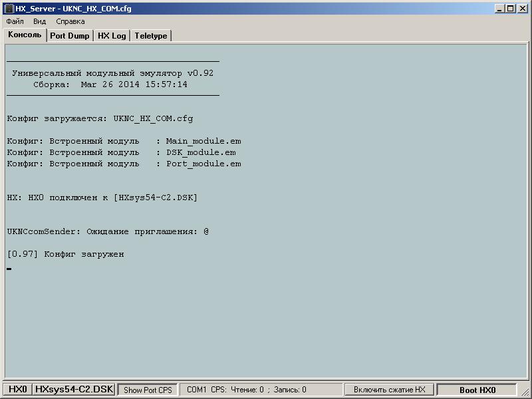Click the window title bar text UKNC_HX_COM.cfg
Viewport: 532px width, 399px height.
click(97, 9)
